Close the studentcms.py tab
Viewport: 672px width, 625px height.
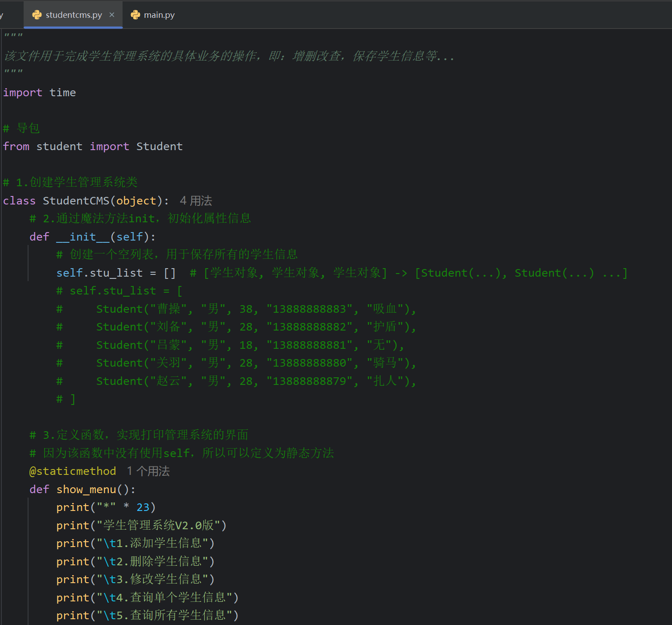coord(112,15)
